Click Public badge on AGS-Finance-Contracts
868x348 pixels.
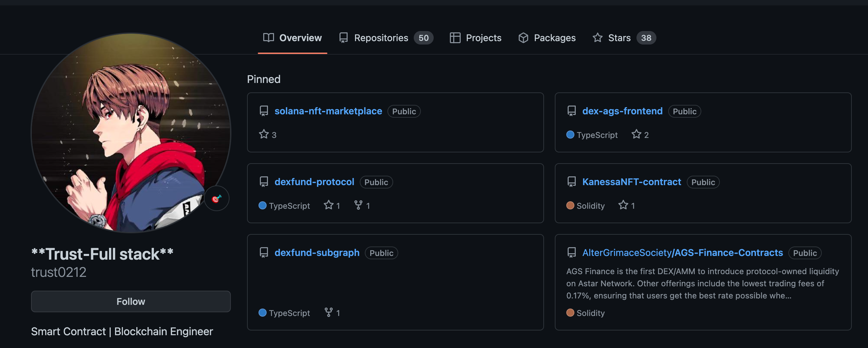[x=805, y=253]
